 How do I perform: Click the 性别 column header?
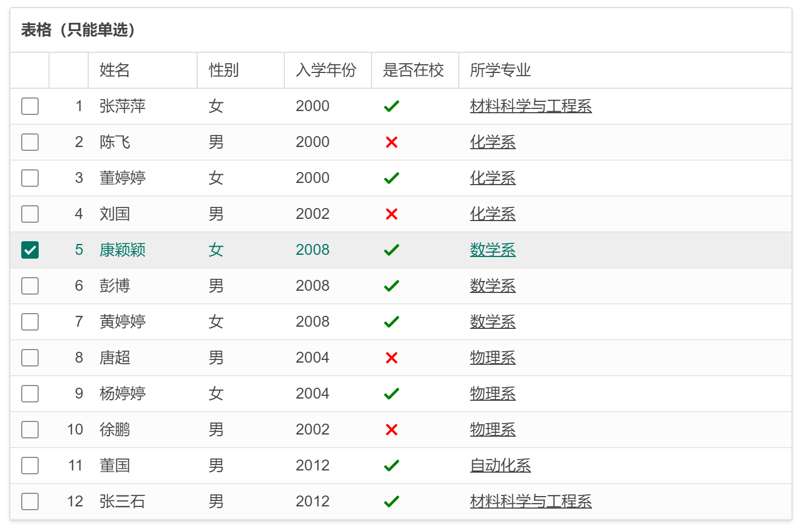click(241, 70)
